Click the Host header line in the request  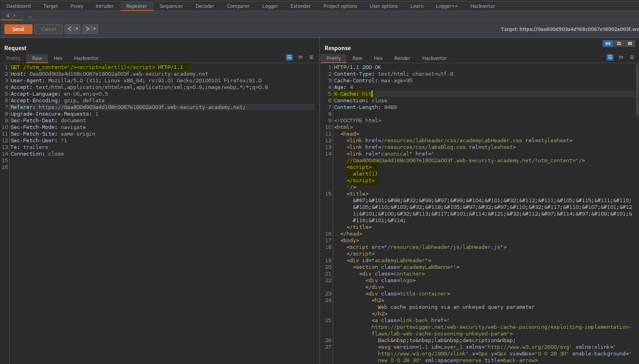point(109,74)
